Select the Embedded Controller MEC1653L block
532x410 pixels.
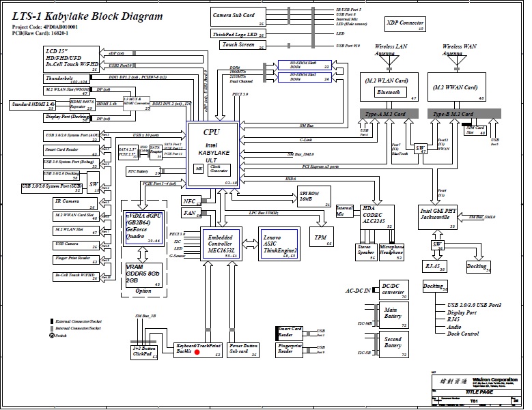pyautogui.click(x=221, y=244)
